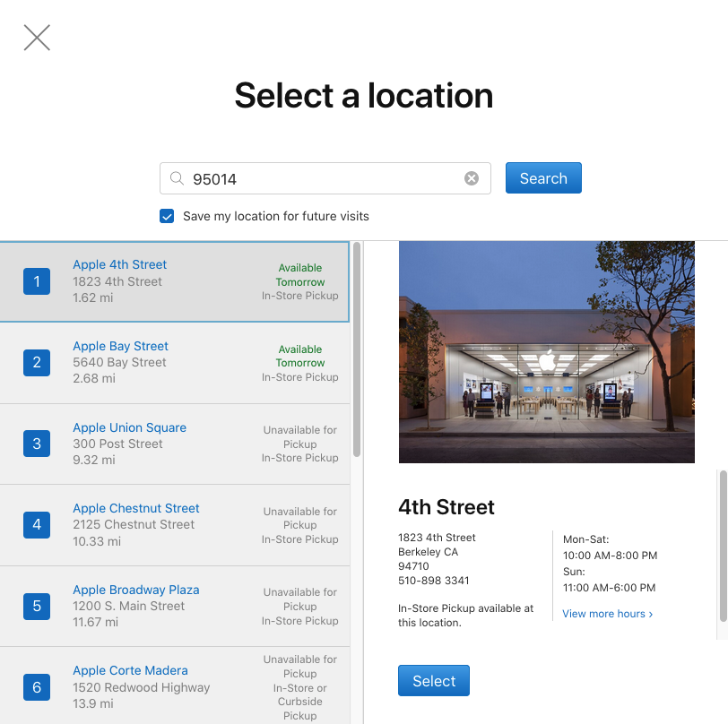
Task: Click the Select button for 4th Street
Action: [434, 681]
